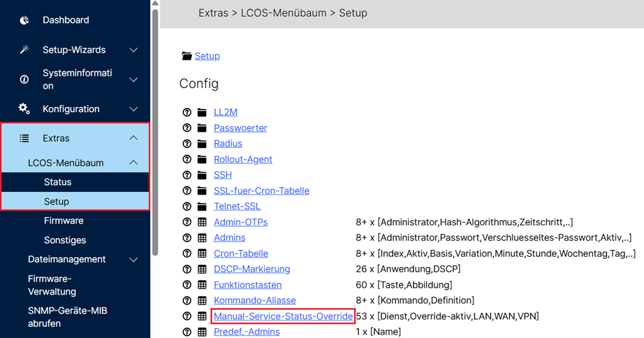This screenshot has width=644, height=338.
Task: Open the Manual-Service-Status-Override table link
Action: point(283,316)
